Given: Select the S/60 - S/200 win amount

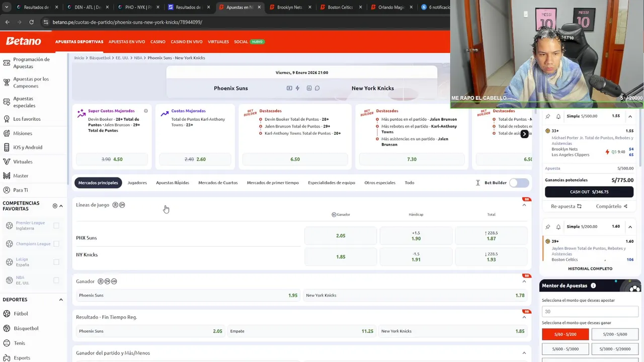Looking at the screenshot, I should pos(565,334).
